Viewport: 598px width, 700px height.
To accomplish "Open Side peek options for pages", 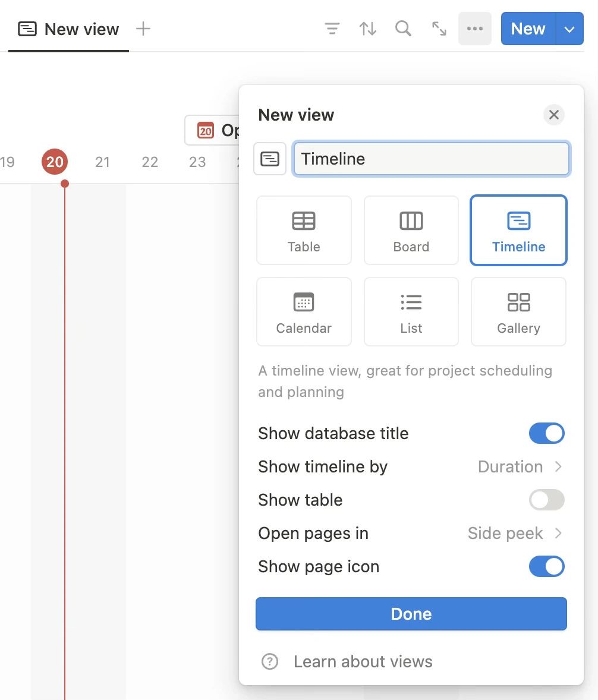I will 515,533.
